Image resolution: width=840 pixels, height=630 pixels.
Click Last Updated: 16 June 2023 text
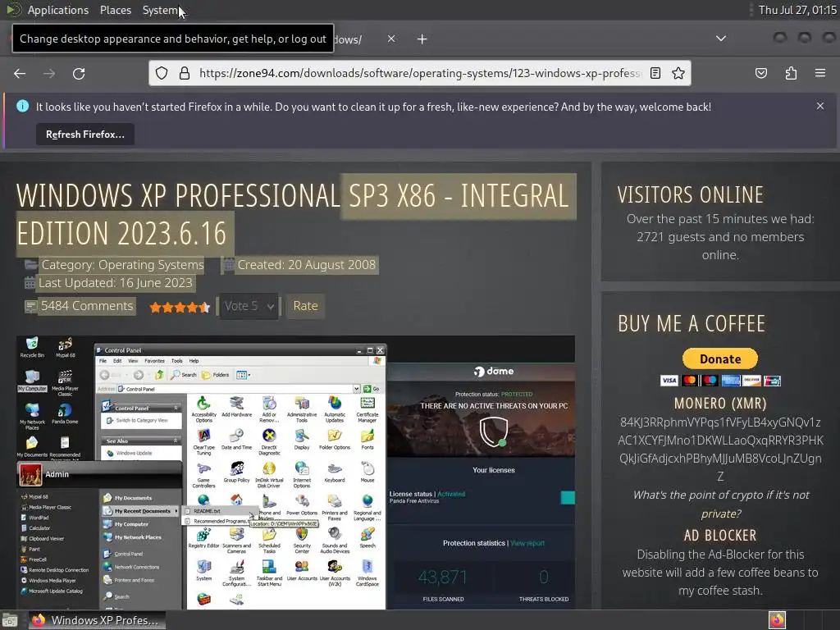[115, 283]
